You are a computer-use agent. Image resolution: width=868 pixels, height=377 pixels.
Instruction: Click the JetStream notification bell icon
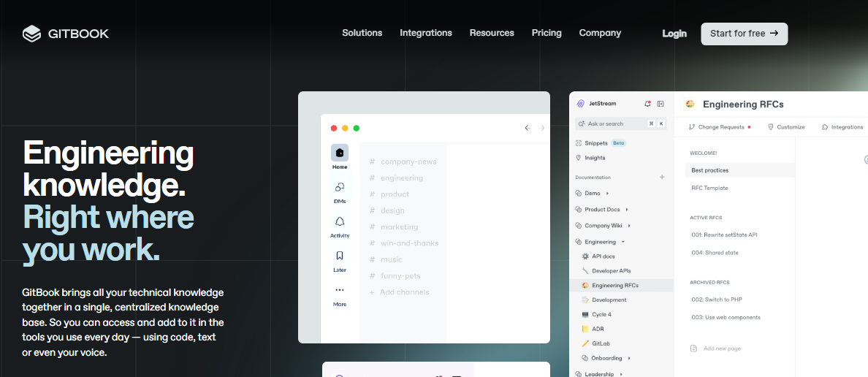pyautogui.click(x=647, y=104)
